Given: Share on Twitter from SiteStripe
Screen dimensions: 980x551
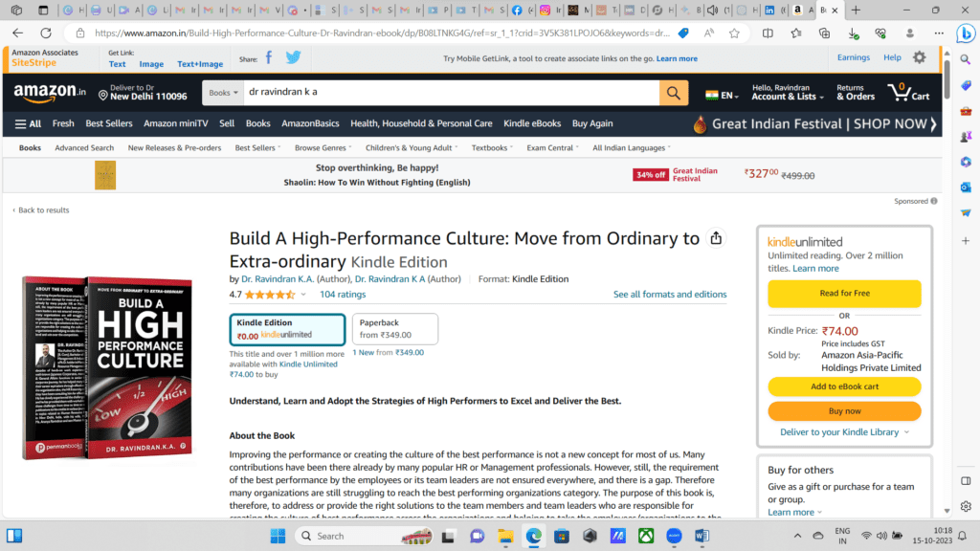Looking at the screenshot, I should point(293,57).
